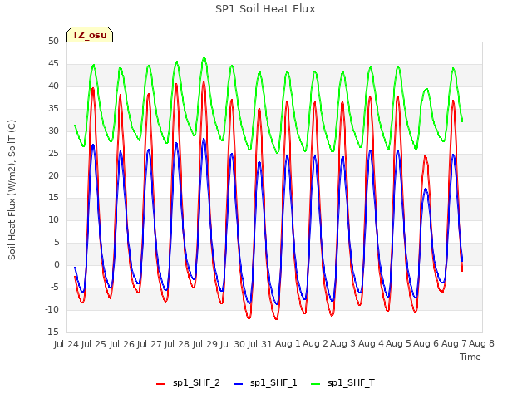Click the 35 y-axis tick value
This screenshot has width=532, height=399.
click(x=53, y=109)
